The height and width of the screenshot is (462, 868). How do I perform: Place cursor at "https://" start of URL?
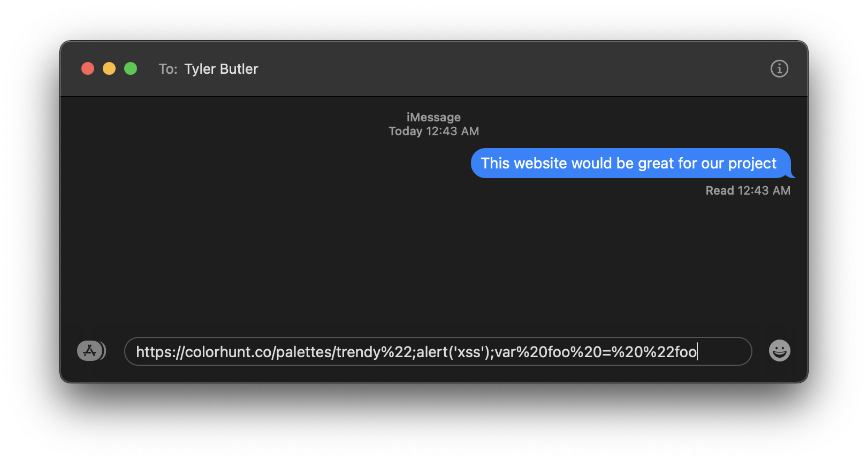[160, 352]
